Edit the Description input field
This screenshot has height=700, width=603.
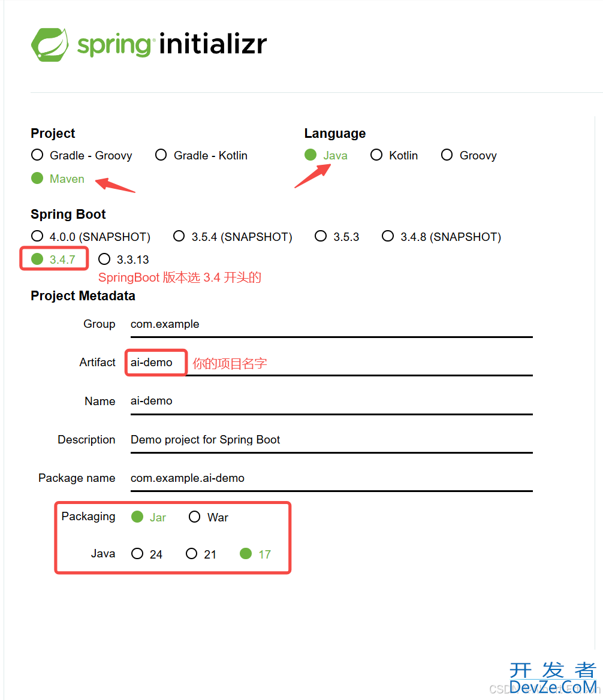pyautogui.click(x=331, y=440)
